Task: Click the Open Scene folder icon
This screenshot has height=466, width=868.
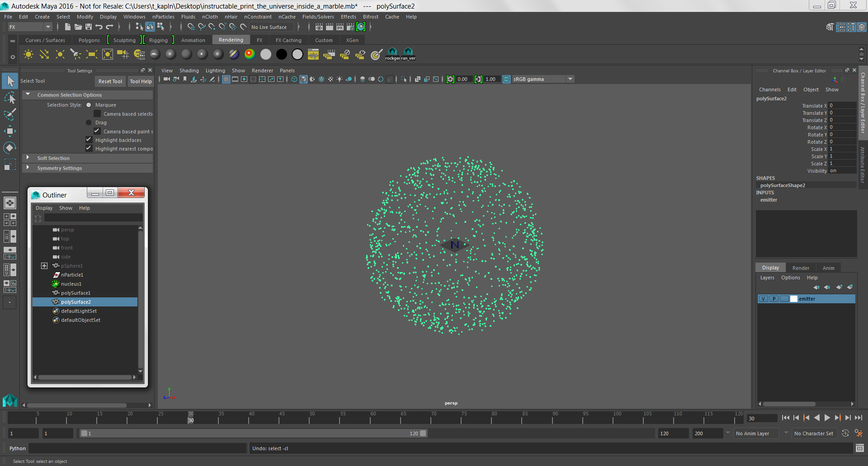Action: click(x=78, y=27)
